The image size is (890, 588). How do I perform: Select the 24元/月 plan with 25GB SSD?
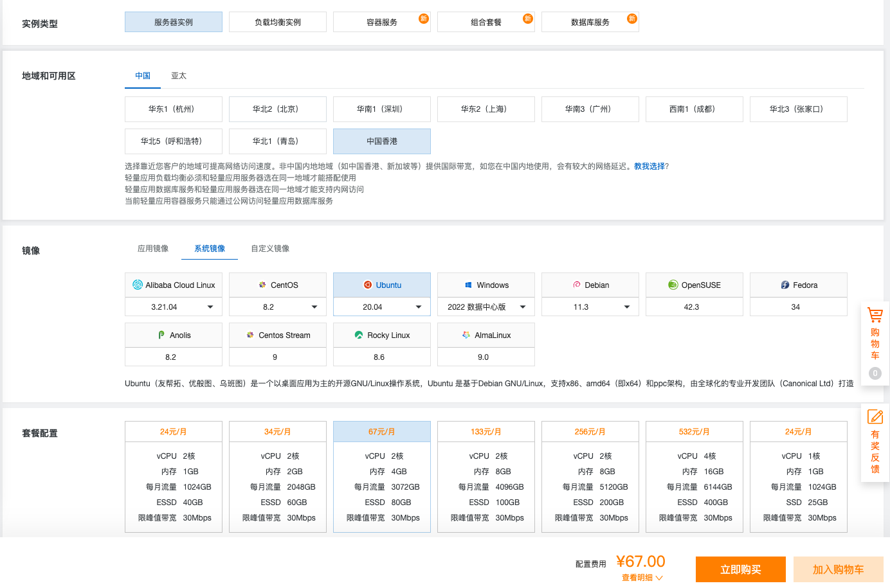(799, 477)
